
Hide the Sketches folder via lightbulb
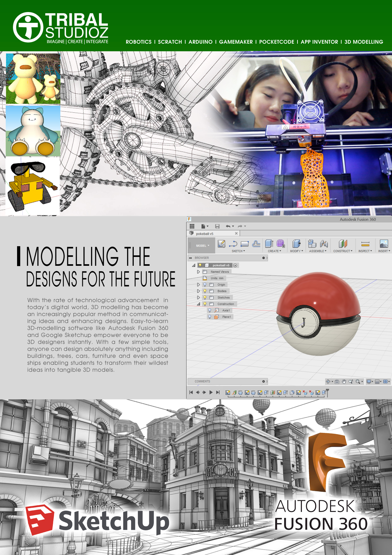tap(205, 297)
